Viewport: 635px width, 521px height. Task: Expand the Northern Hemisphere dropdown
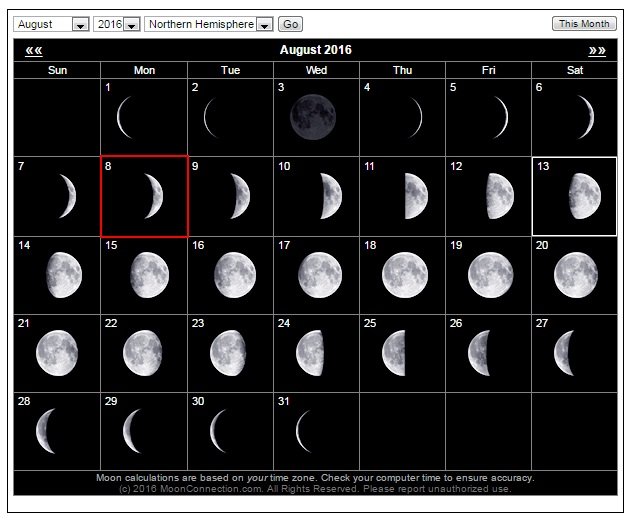(209, 24)
